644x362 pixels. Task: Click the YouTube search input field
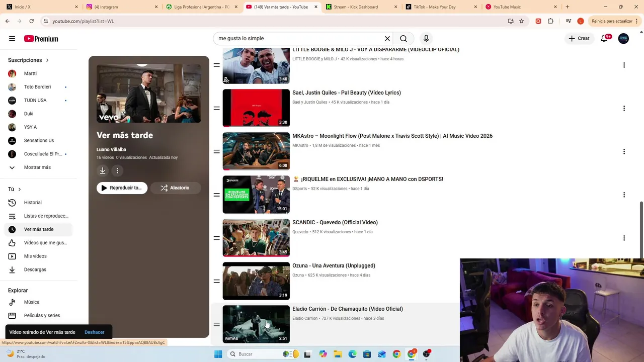(299, 38)
